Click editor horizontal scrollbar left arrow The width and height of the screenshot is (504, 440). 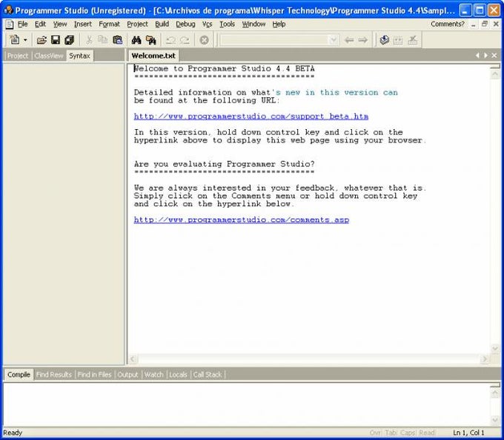click(x=133, y=358)
